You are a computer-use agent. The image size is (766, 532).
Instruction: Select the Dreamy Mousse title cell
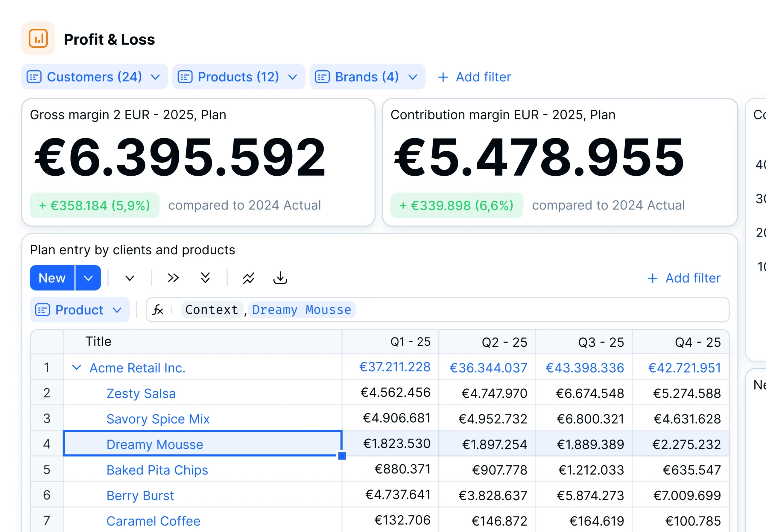click(x=203, y=443)
